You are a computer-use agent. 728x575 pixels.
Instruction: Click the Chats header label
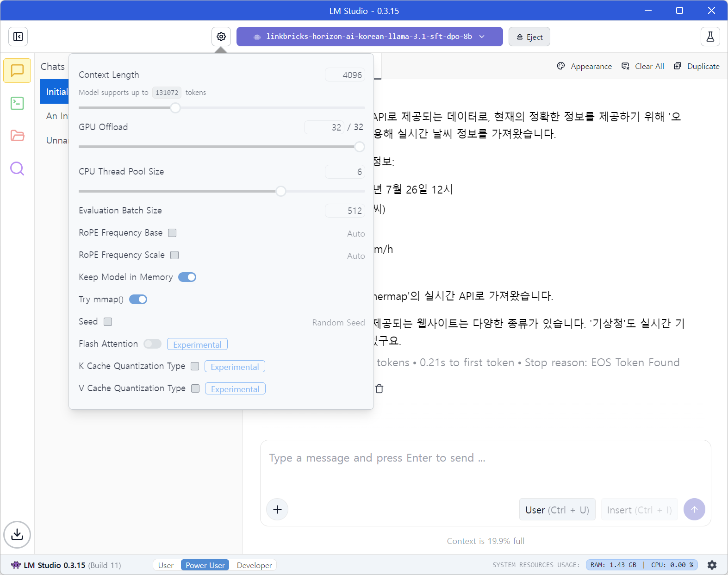click(x=53, y=67)
